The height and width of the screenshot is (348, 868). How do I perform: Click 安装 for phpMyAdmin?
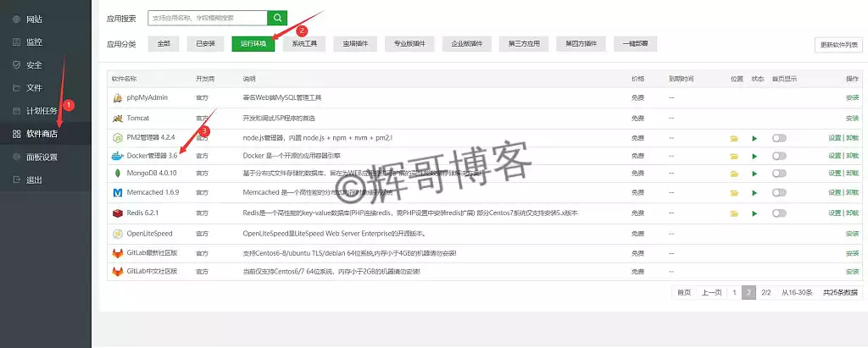[x=852, y=98]
